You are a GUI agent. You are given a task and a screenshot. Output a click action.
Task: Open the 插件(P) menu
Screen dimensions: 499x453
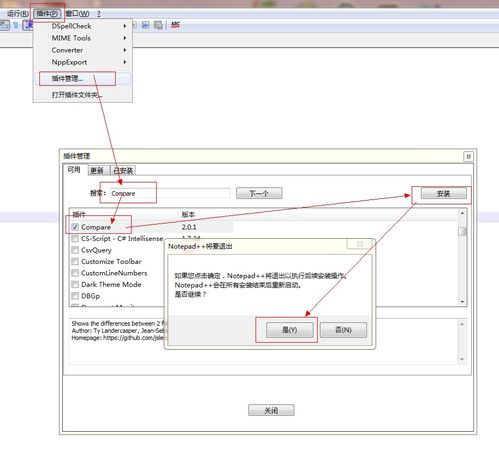[47, 14]
